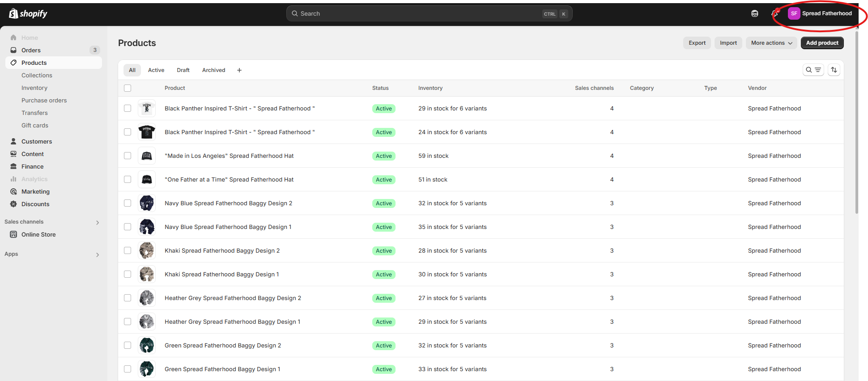
Task: Check Navy Blue Baggy Design 2 row
Action: (x=128, y=203)
